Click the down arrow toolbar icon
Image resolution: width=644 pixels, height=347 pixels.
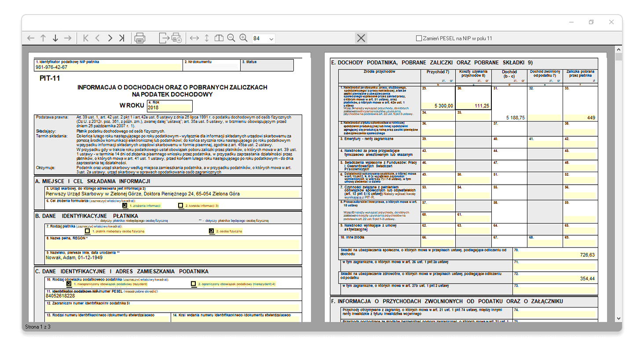55,38
